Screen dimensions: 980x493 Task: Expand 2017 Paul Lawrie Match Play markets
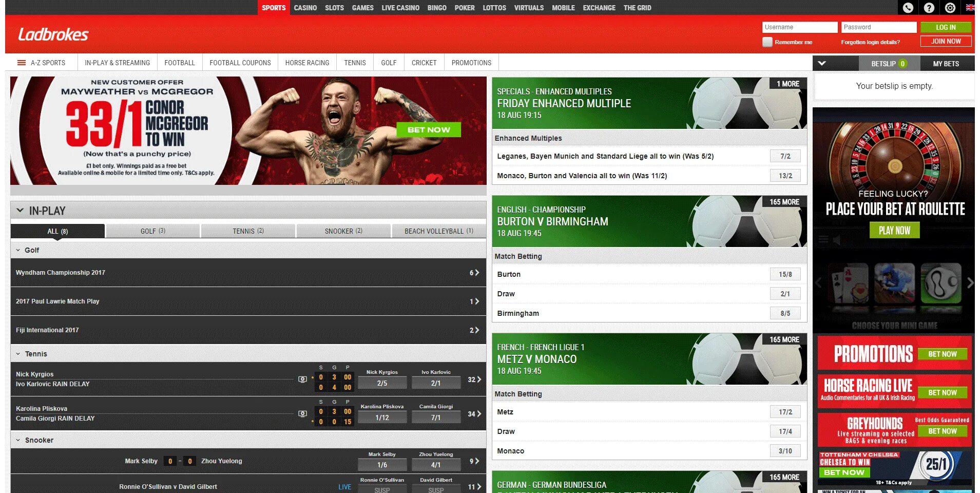[x=474, y=301]
